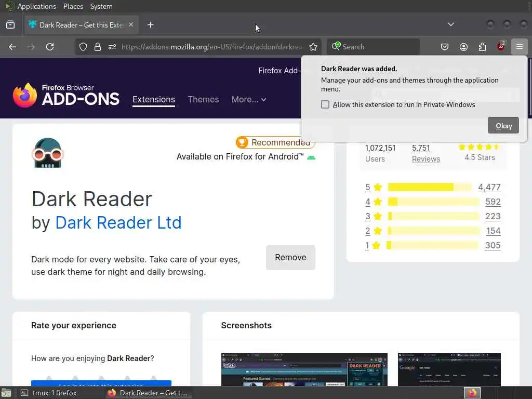Screen dimensions: 532x399
Task: Click the Dark Reader extension icon
Action: pyautogui.click(x=47, y=153)
